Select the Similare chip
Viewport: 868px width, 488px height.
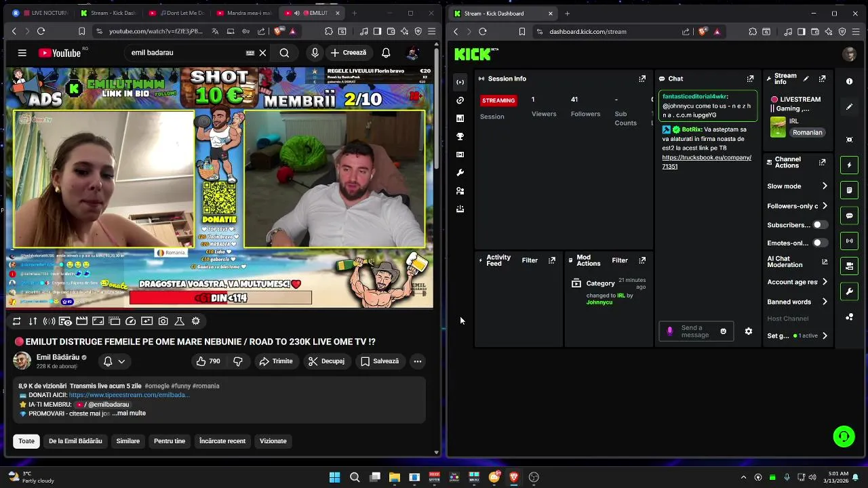click(128, 441)
